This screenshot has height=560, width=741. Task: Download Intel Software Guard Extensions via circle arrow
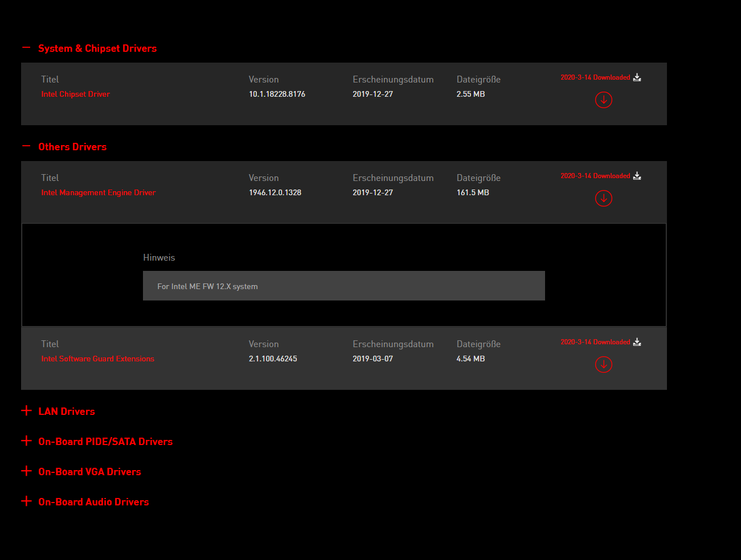604,365
